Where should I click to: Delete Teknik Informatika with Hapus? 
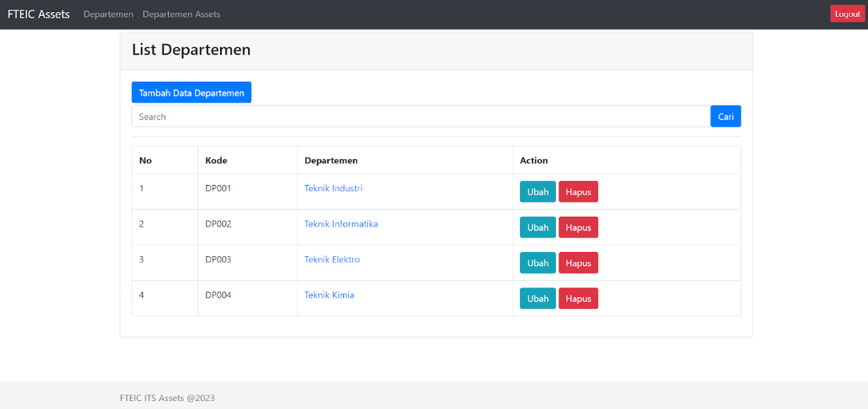pyautogui.click(x=578, y=227)
